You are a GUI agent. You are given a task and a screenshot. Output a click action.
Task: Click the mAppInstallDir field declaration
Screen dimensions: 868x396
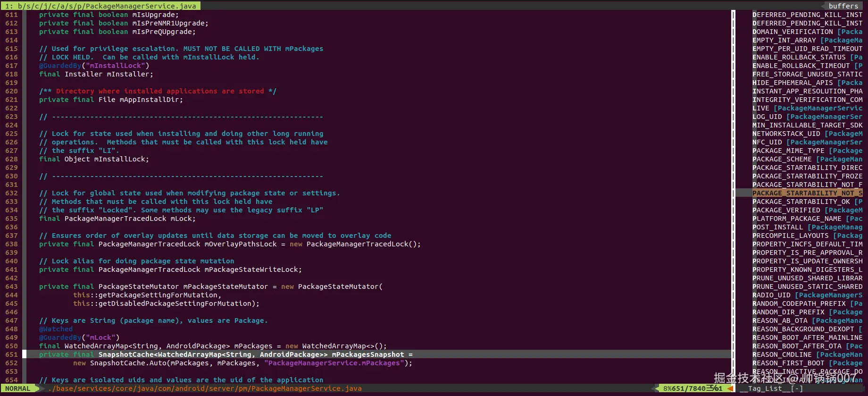[x=111, y=100]
